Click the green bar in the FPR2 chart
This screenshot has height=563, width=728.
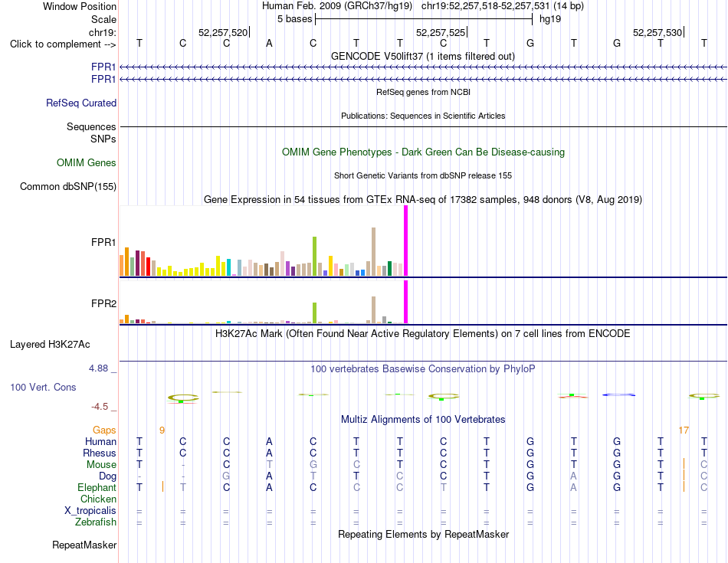(314, 313)
